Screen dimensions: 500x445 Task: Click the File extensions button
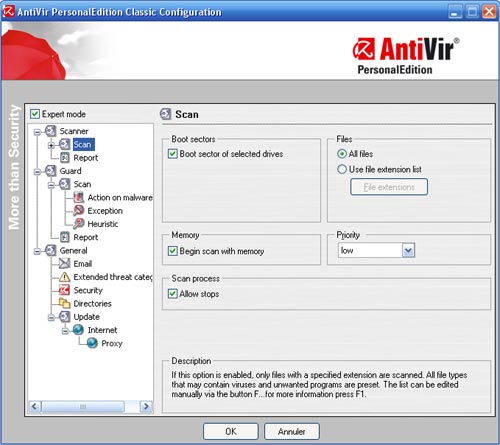point(389,187)
